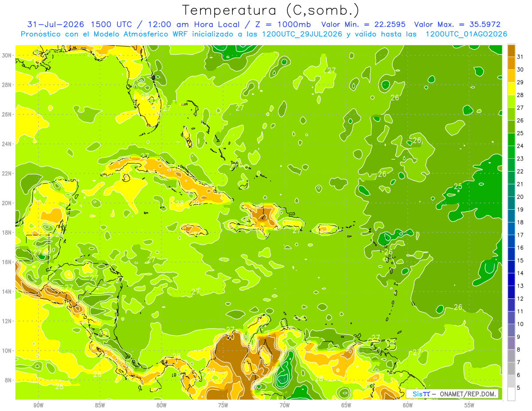Click the legend value '17'
Screen dimensions: 532x411
coord(520,235)
